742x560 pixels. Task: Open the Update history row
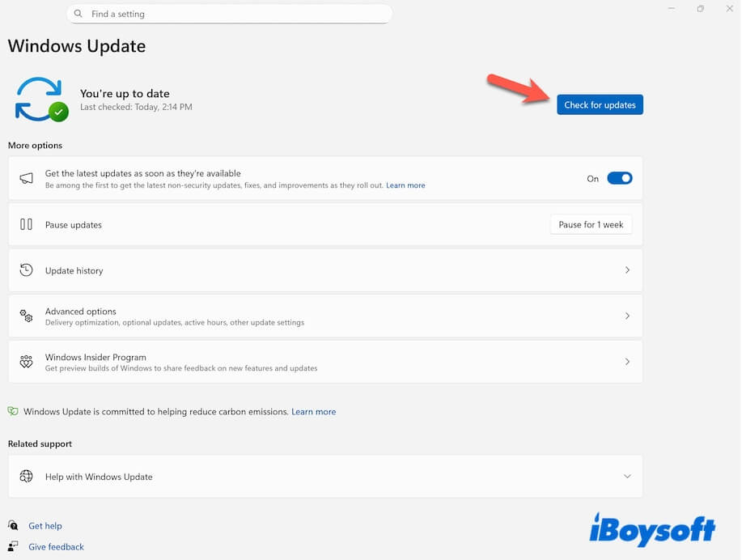pos(325,270)
